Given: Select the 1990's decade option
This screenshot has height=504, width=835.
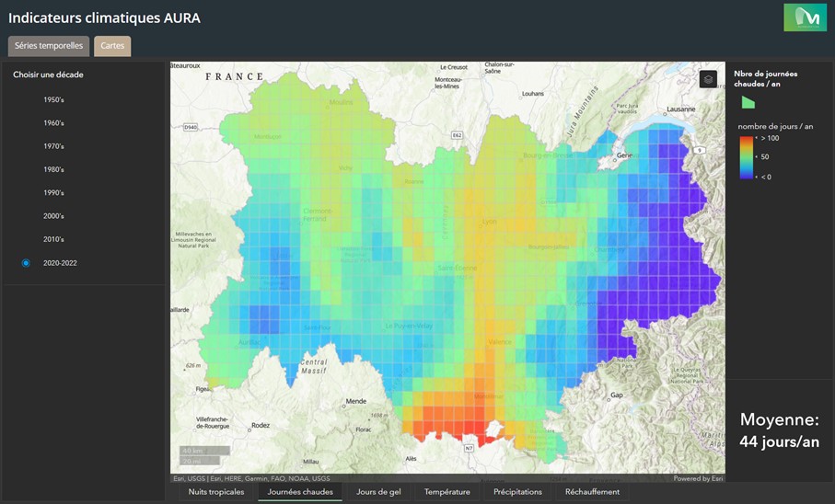Looking at the screenshot, I should [x=53, y=192].
